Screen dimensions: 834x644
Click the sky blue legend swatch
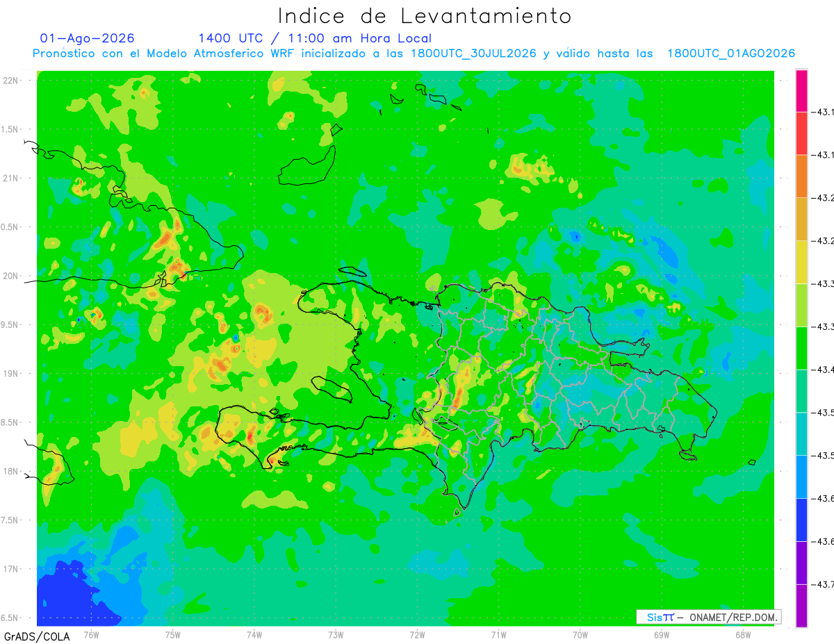(801, 477)
